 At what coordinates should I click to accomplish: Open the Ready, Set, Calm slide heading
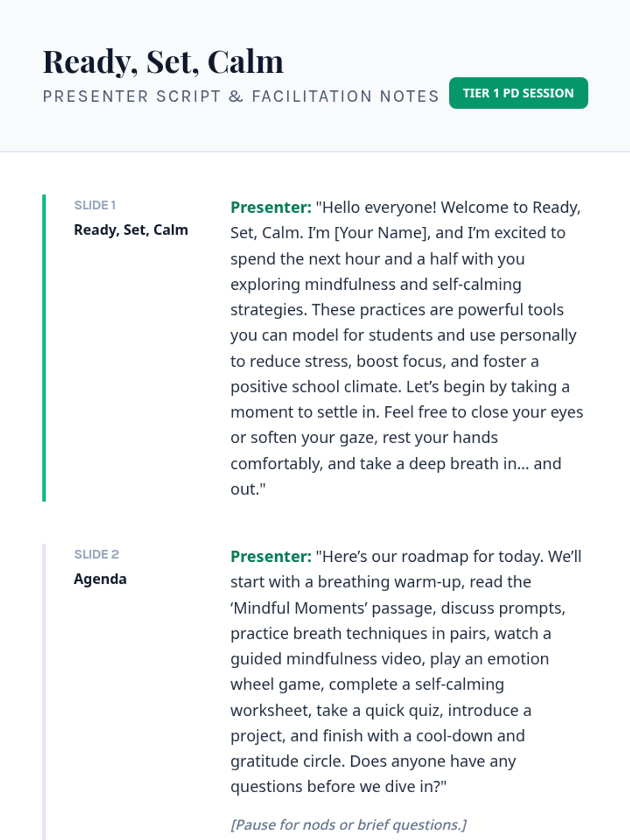click(131, 230)
